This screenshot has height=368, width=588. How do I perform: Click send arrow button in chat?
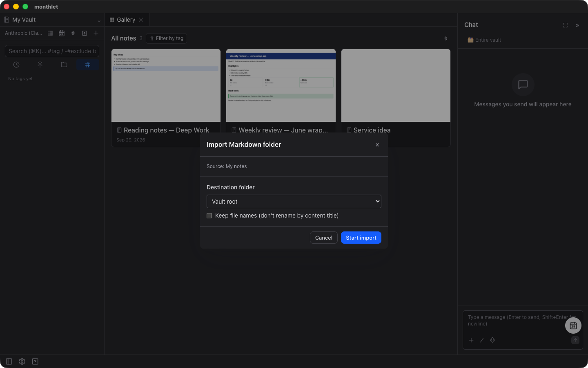pos(575,340)
